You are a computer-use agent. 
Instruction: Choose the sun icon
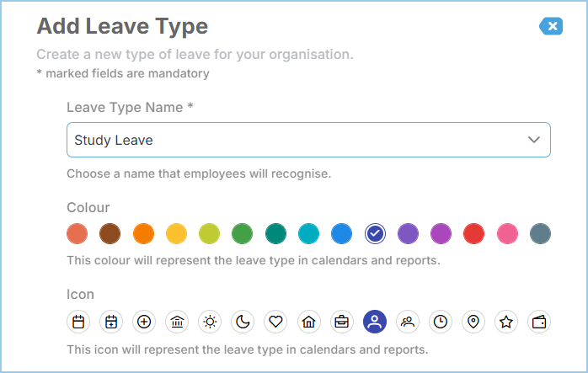[210, 322]
